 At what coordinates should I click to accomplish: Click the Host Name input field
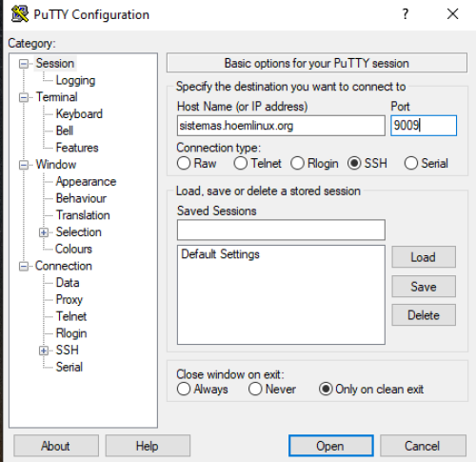coord(281,126)
